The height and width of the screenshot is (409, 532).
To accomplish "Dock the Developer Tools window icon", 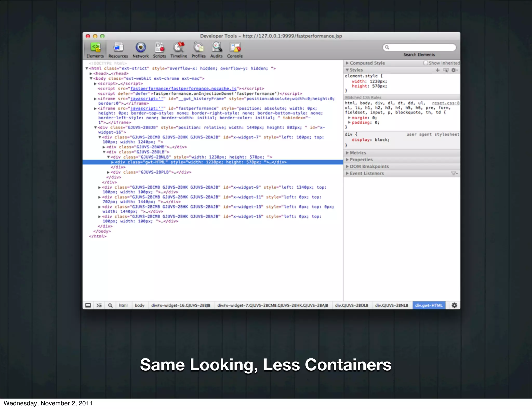I will 88,305.
